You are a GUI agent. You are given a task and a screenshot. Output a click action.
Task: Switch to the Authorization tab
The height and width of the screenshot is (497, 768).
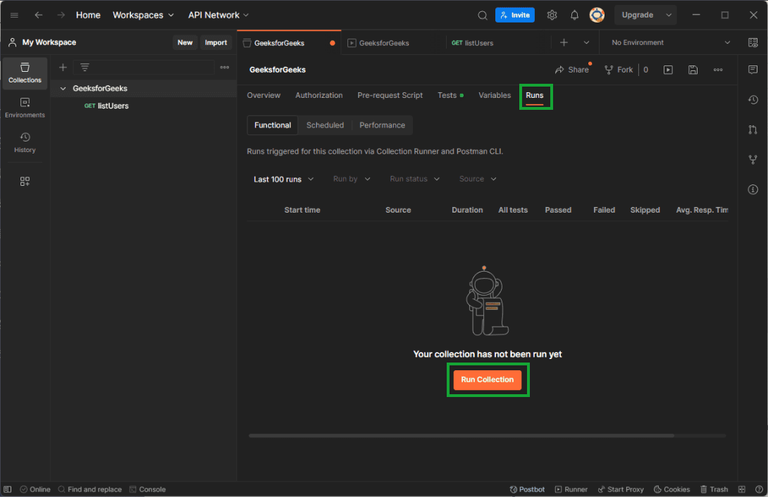[x=319, y=95]
